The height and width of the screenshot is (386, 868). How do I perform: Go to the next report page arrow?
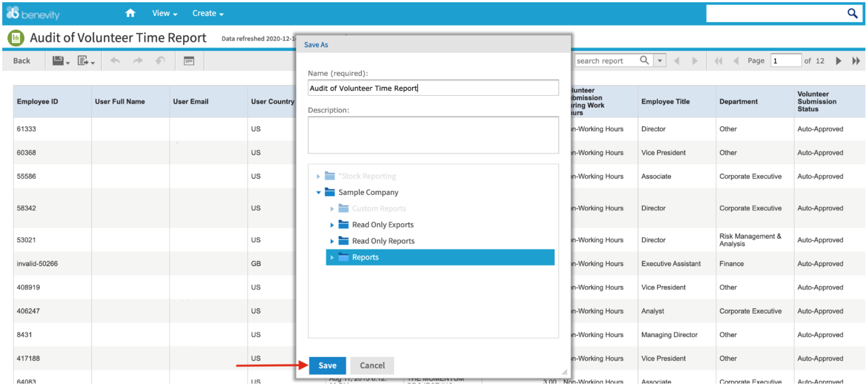coord(839,61)
